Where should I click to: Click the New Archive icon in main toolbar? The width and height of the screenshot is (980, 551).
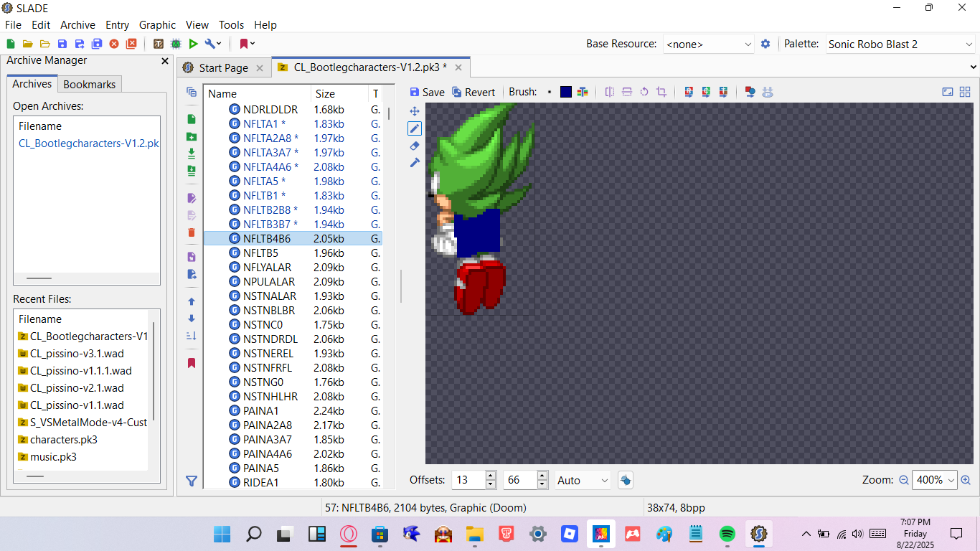pos(11,44)
